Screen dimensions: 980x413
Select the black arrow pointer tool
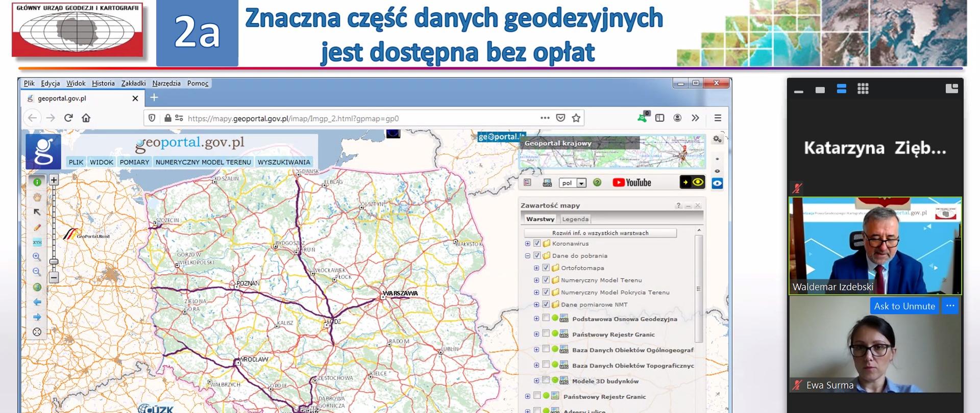pyautogui.click(x=37, y=212)
